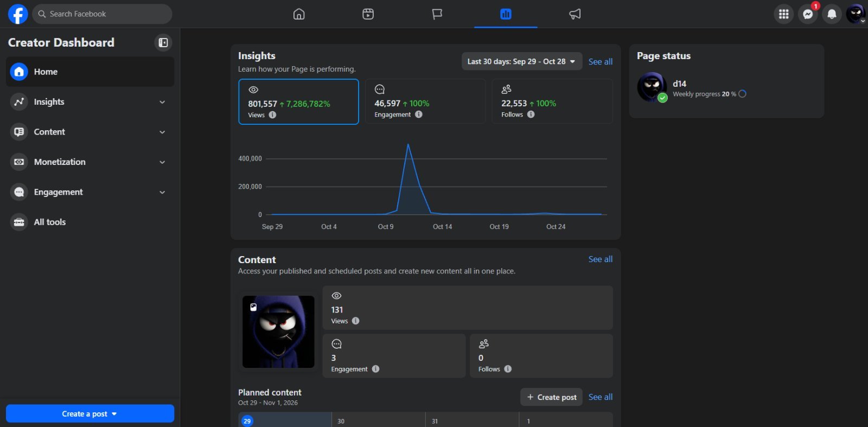Select day 31 in the planned calendar
The width and height of the screenshot is (868, 427).
point(473,419)
